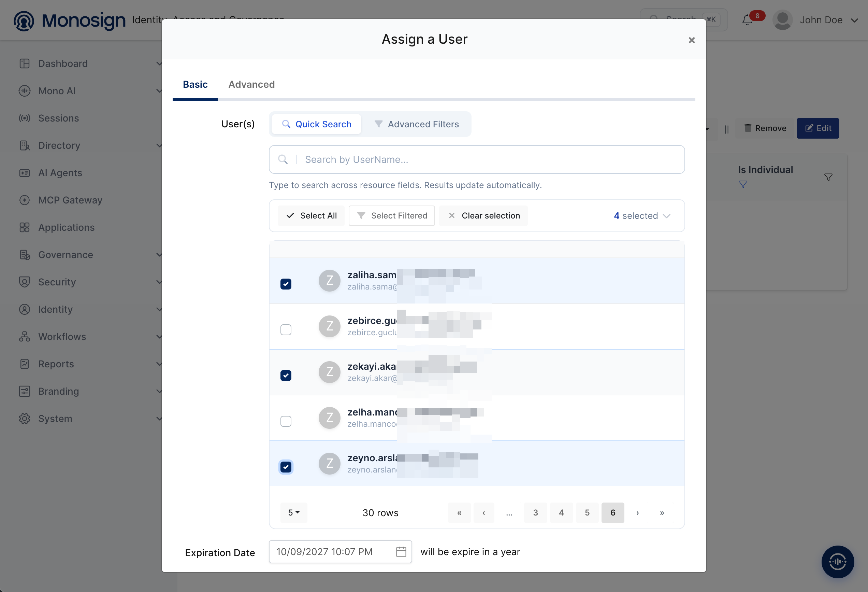The image size is (868, 592).
Task: Click the Identity sidebar icon
Action: [x=25, y=309]
